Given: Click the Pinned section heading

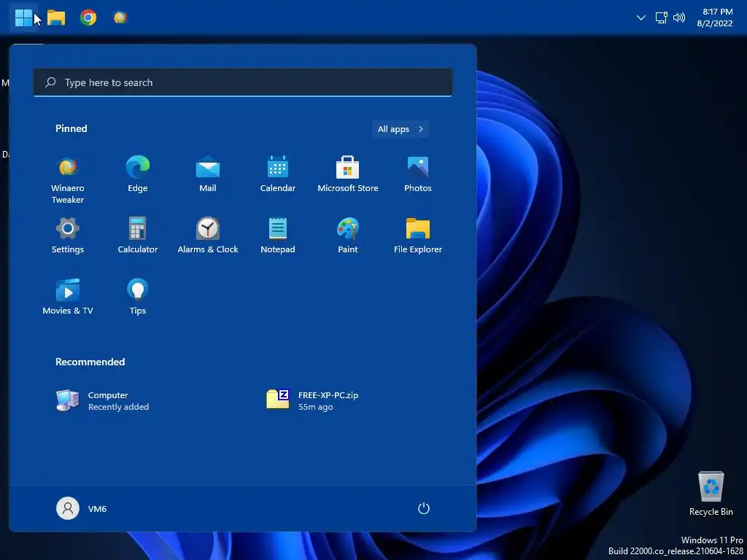Looking at the screenshot, I should (71, 128).
